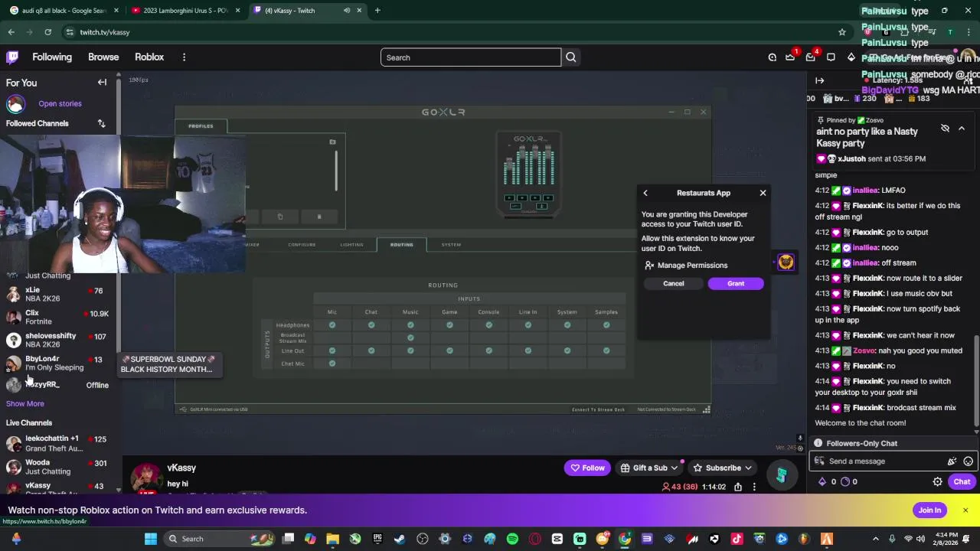Open top navigation more options dots
980x551 pixels.
[x=184, y=57]
